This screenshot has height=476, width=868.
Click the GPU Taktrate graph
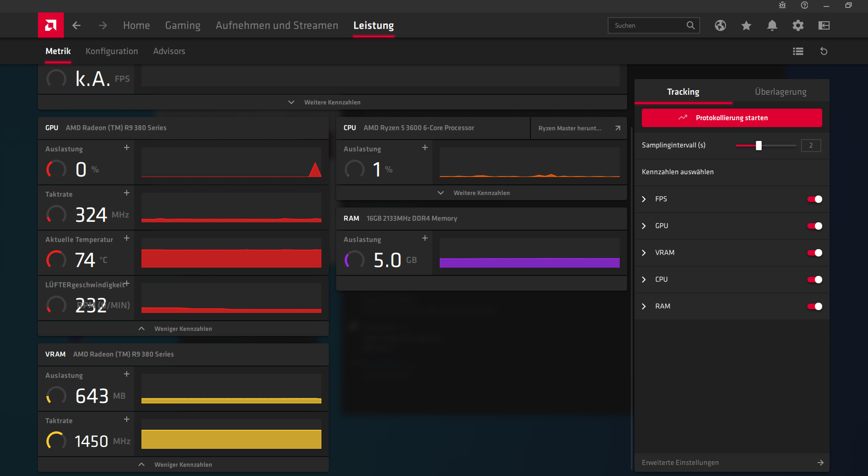(x=231, y=207)
